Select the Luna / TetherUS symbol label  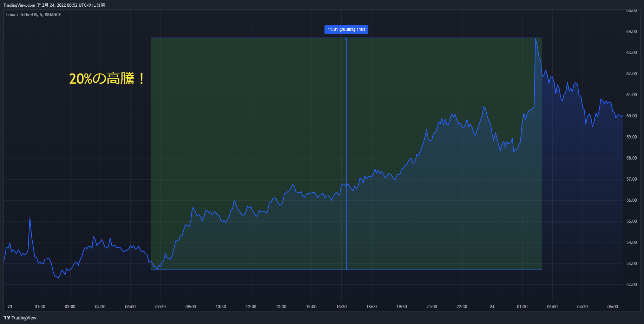(21, 15)
